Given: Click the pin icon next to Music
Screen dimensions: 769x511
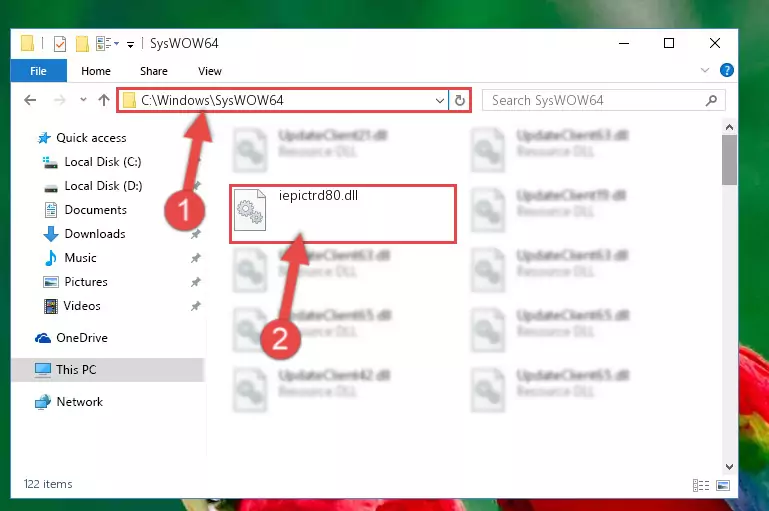Looking at the screenshot, I should [x=196, y=258].
